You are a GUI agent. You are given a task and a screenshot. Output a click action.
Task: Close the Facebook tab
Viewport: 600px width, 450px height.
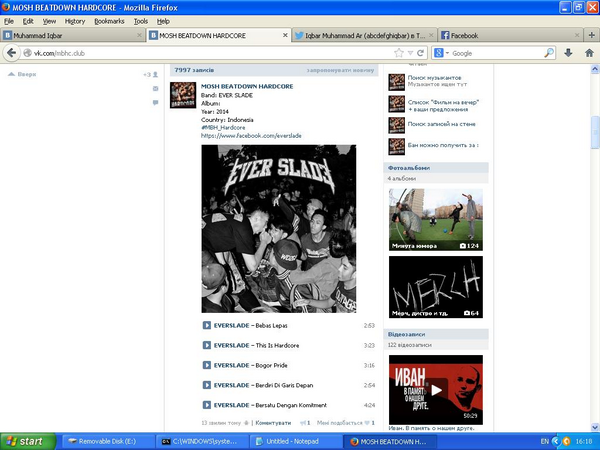[577, 35]
